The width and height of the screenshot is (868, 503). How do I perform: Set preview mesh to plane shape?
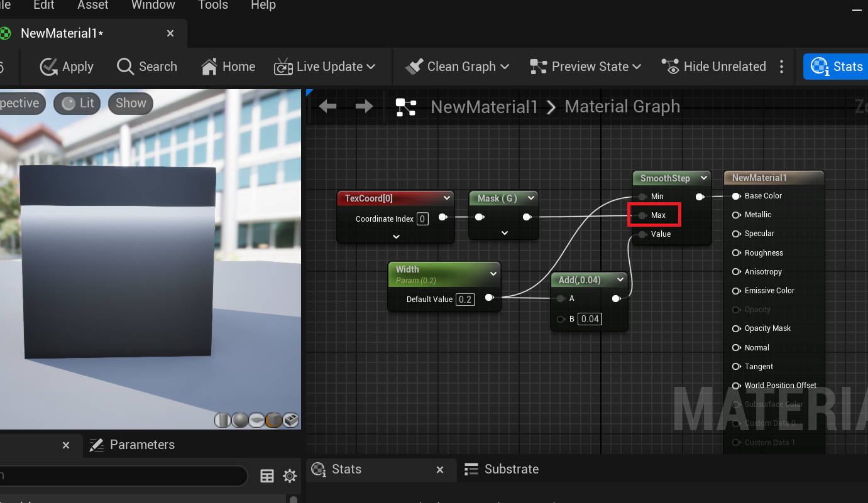click(x=257, y=420)
